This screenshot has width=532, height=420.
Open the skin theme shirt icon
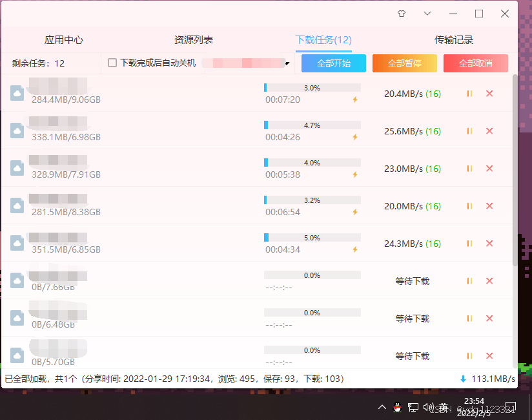(x=402, y=14)
